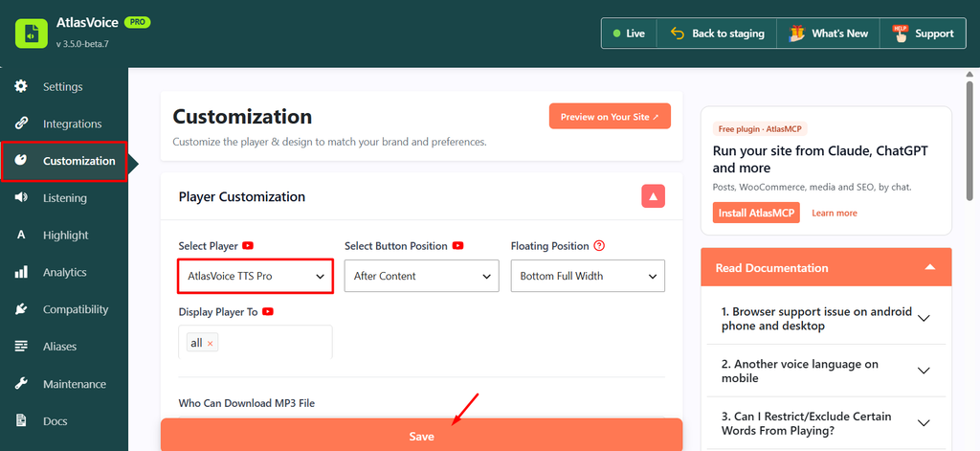Click the Support help hand icon
This screenshot has height=451, width=980.
900,34
